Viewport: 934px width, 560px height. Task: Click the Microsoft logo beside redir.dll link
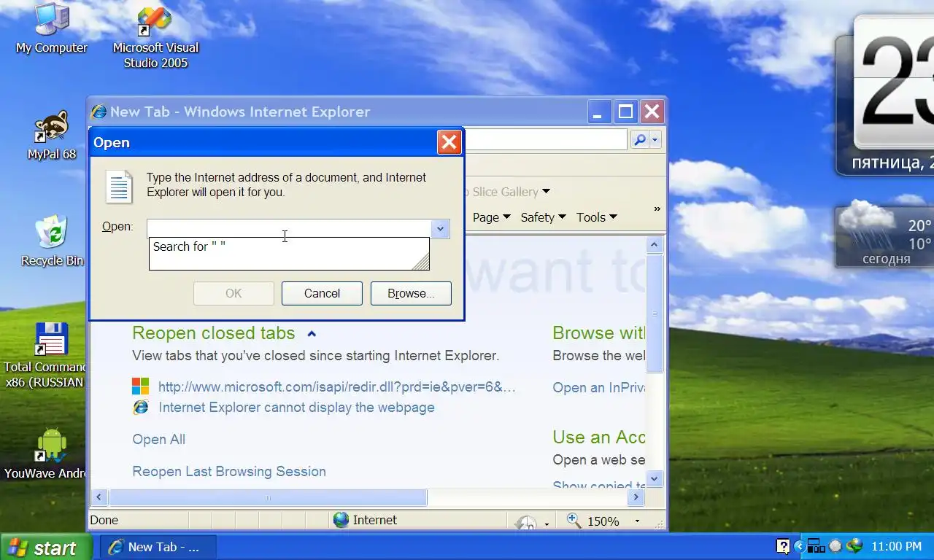click(x=140, y=386)
